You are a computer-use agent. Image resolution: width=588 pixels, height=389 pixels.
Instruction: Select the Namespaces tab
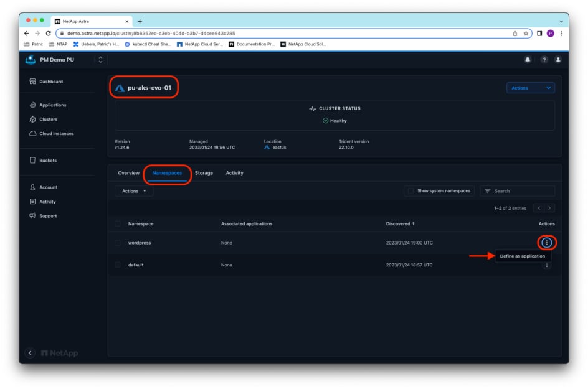pyautogui.click(x=168, y=173)
